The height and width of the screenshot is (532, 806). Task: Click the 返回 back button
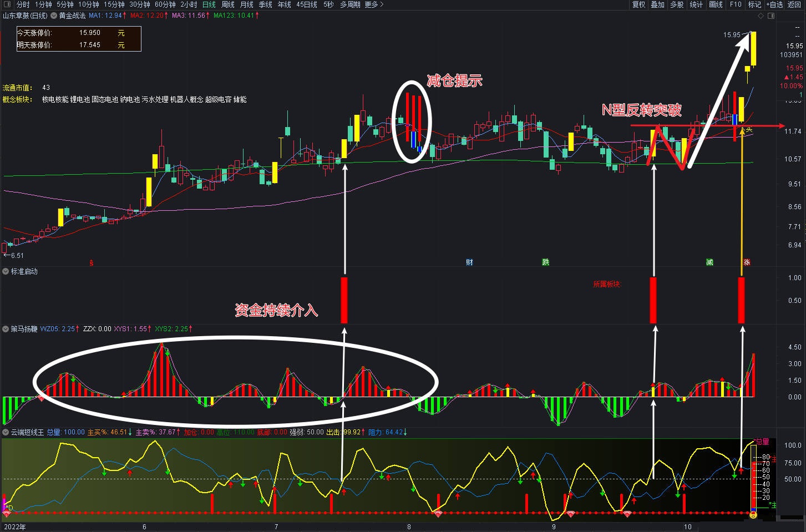point(795,4)
